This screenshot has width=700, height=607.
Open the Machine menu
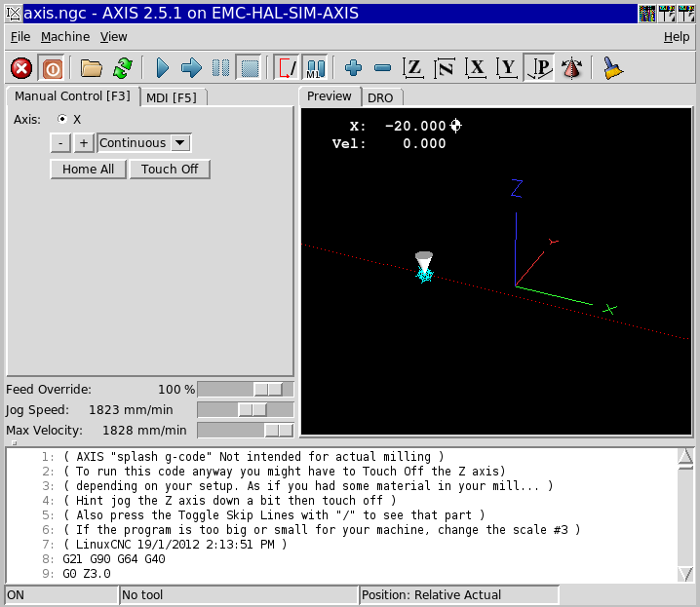coord(65,37)
